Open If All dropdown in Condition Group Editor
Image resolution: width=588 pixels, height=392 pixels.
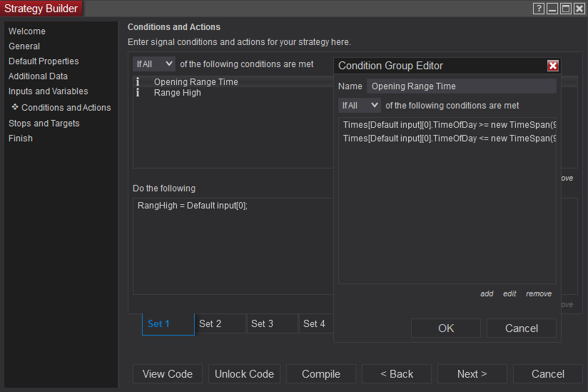360,106
